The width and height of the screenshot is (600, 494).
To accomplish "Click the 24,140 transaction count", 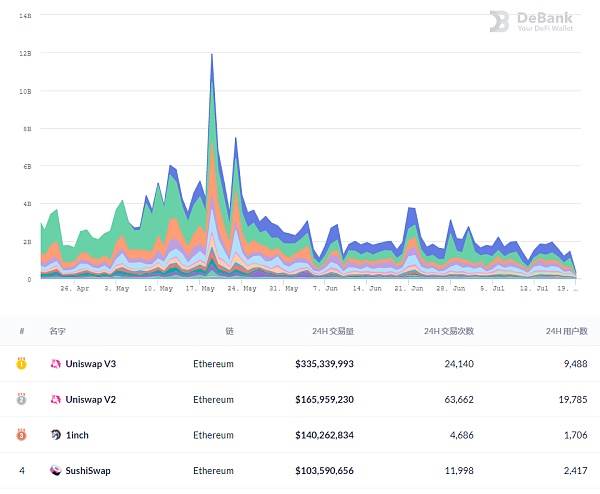I will pos(459,364).
